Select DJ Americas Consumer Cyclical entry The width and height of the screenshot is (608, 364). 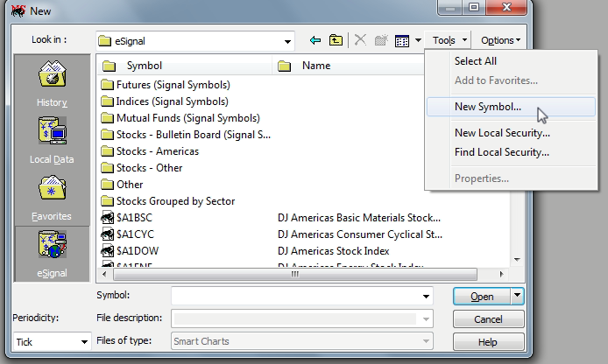[360, 234]
